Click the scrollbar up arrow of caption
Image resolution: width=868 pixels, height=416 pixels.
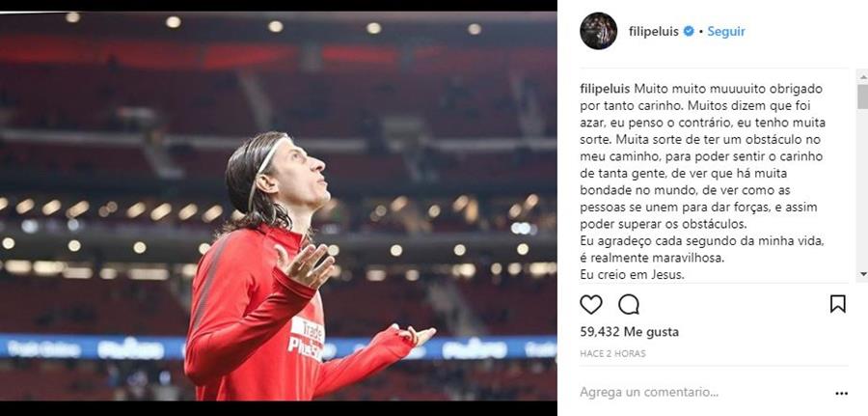coord(862,74)
